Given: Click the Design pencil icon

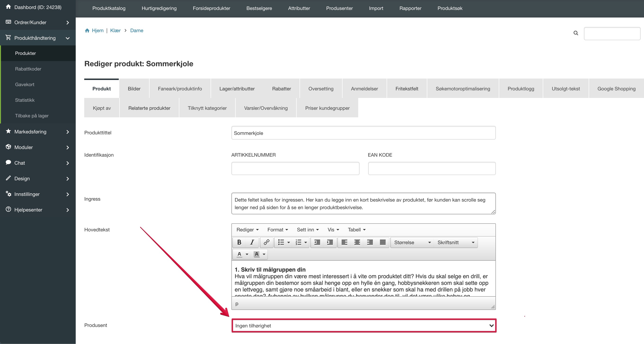Looking at the screenshot, I should click(x=8, y=178).
